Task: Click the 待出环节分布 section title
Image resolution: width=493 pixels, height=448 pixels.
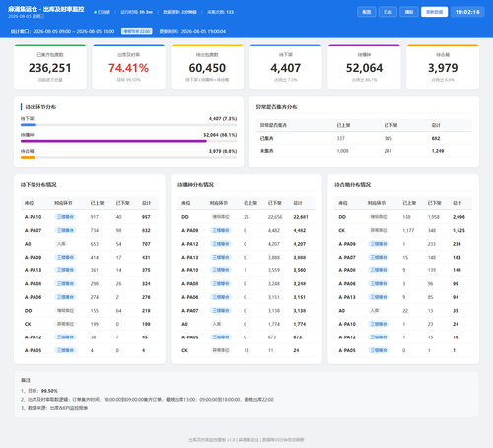Action: pyautogui.click(x=40, y=107)
